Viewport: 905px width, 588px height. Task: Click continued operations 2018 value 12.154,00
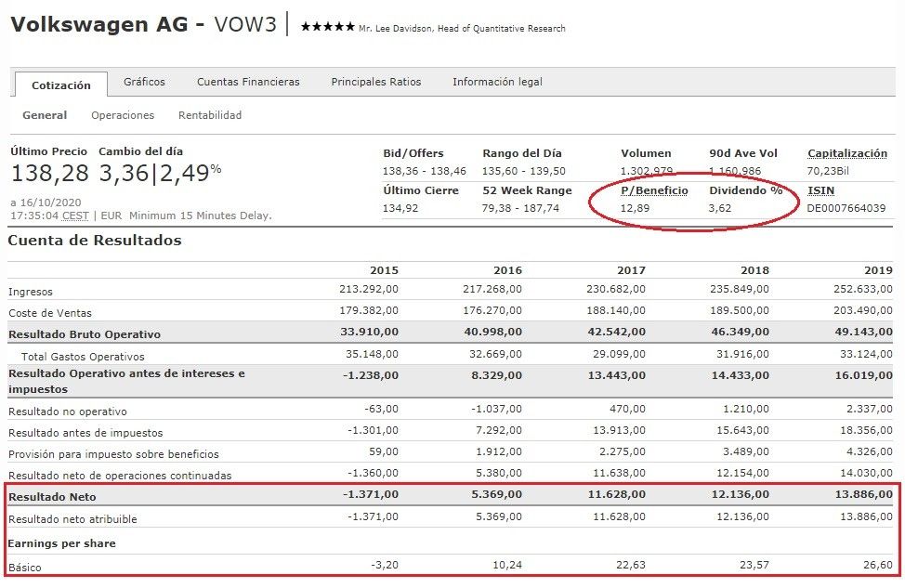(x=742, y=473)
